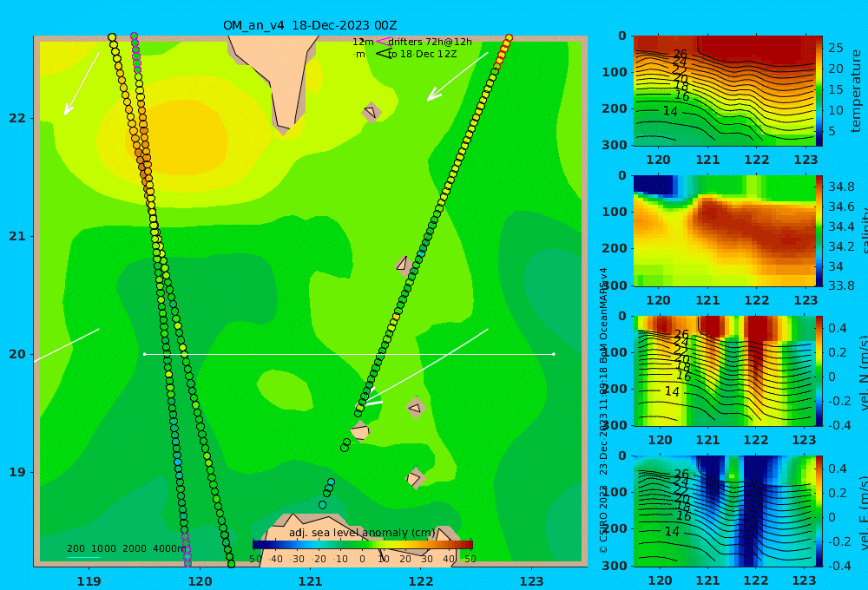The image size is (868, 590).
Task: Click the island marker east of Taiwan's southern tip
Action: (x=371, y=112)
